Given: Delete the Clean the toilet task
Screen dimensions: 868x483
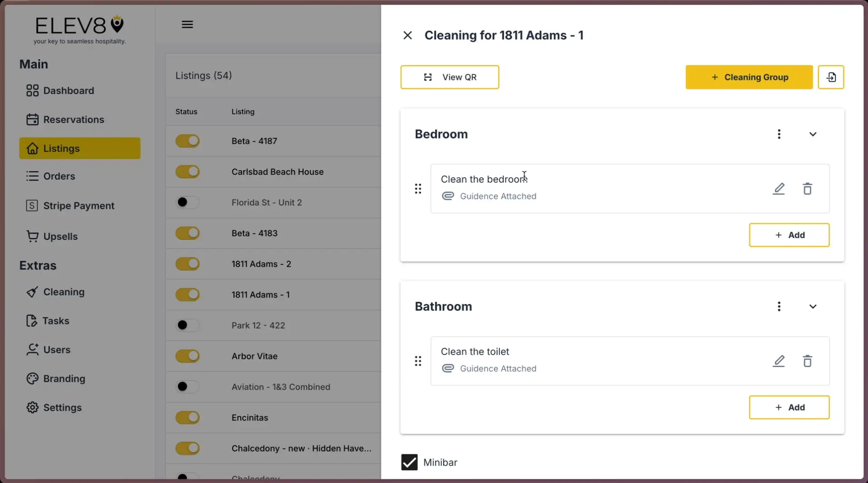Looking at the screenshot, I should point(808,361).
